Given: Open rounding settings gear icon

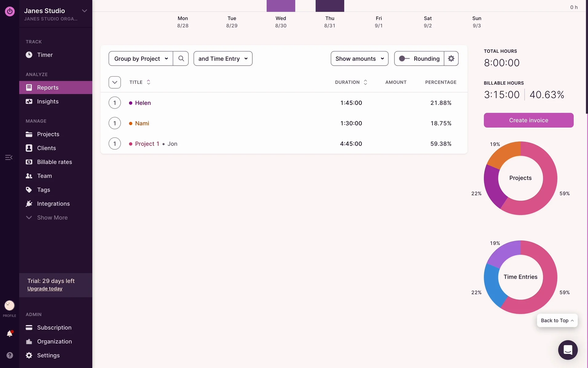Looking at the screenshot, I should click(x=451, y=59).
